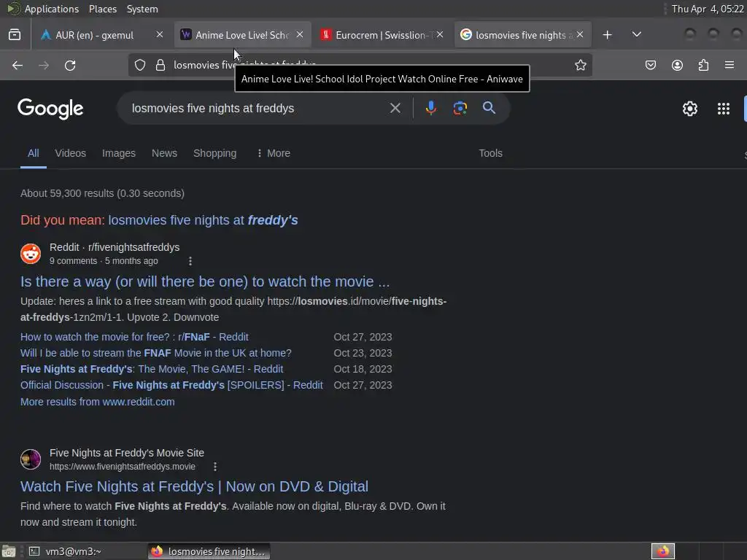The height and width of the screenshot is (560, 747).
Task: Click the padlock site info icon
Action: (x=160, y=65)
